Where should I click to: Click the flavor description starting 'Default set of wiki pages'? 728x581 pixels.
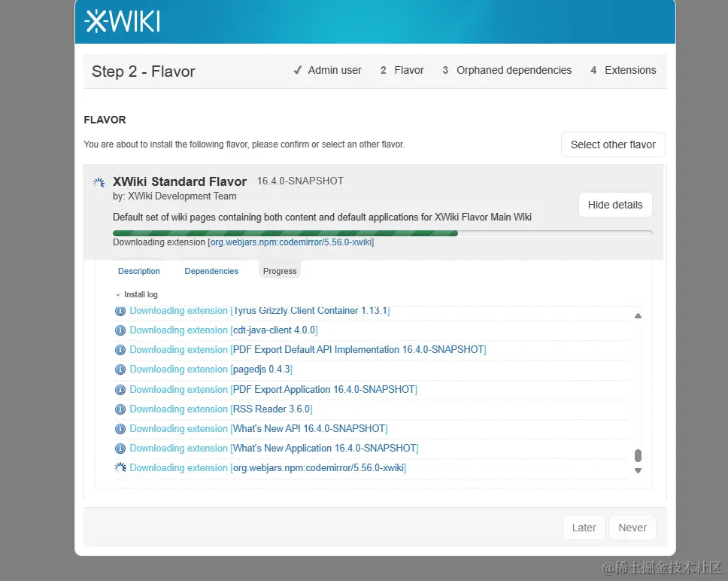tap(322, 217)
